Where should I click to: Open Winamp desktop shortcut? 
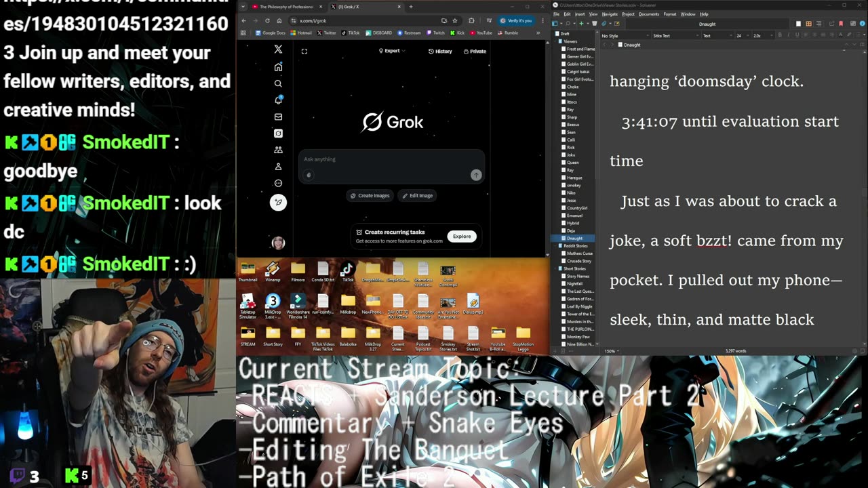[273, 272]
